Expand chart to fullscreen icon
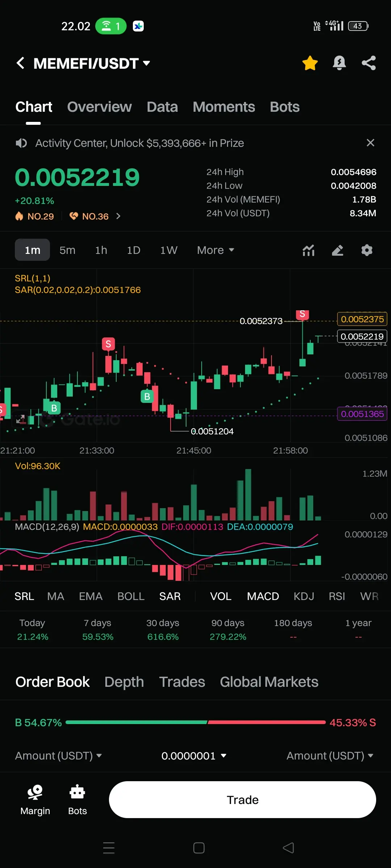Screen dimensions: 391x868 [21, 419]
